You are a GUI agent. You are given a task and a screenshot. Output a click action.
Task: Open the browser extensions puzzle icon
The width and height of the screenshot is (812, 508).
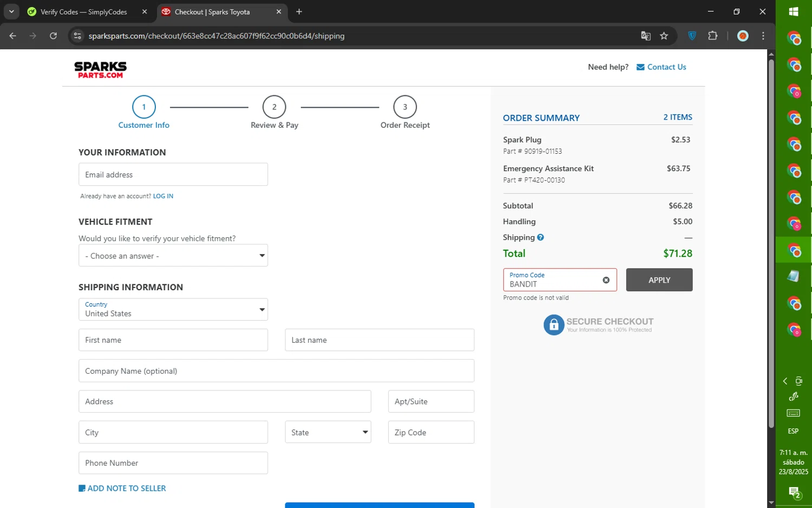(x=712, y=36)
